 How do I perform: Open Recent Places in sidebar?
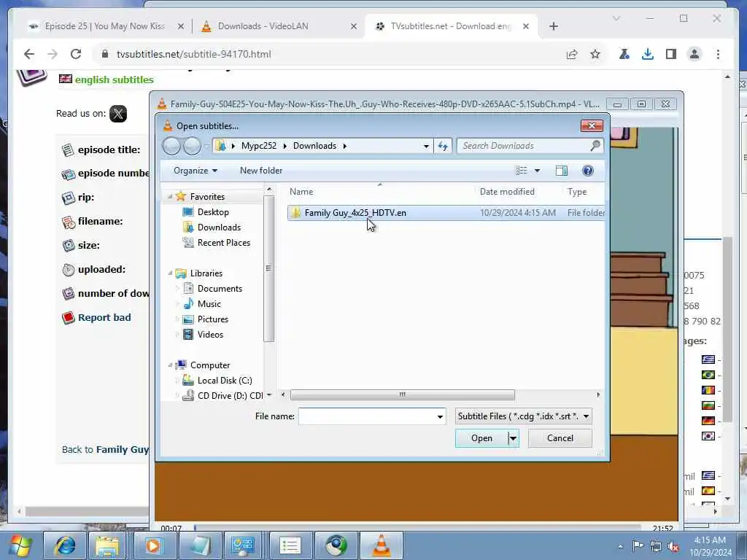[x=223, y=242]
